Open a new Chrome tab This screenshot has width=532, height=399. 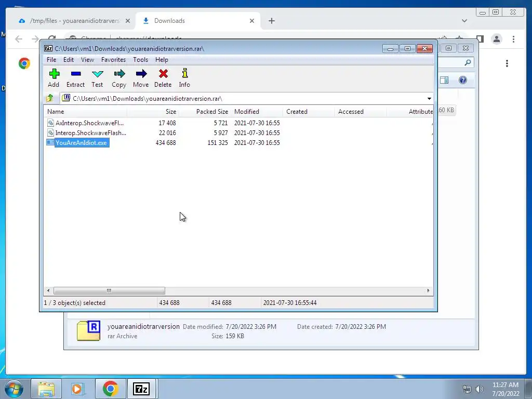click(x=271, y=21)
